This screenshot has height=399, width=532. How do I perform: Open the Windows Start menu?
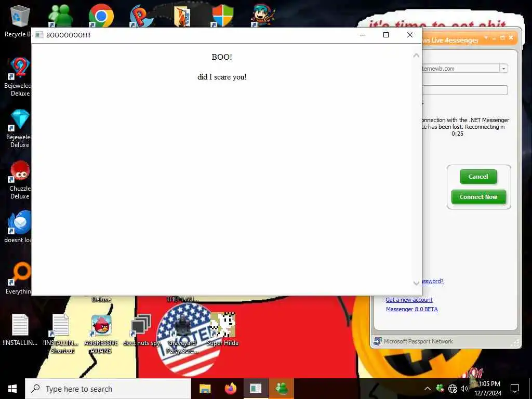click(x=12, y=389)
